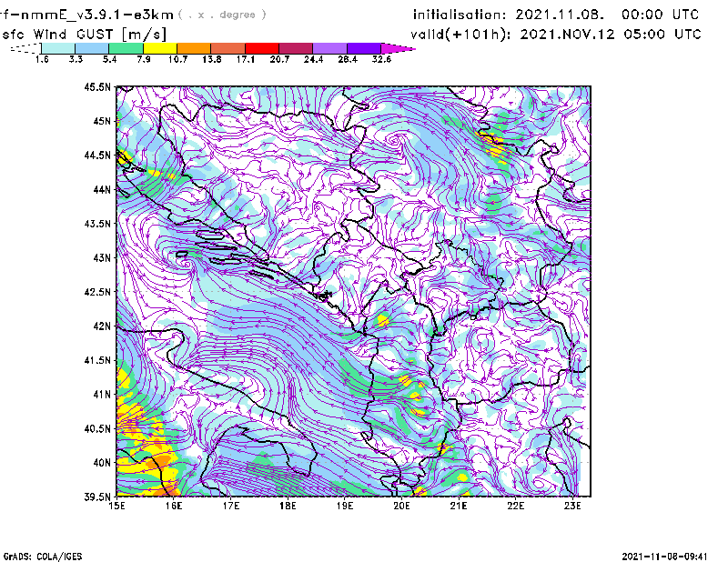Click the "43.5N" latitude label
The image size is (728, 562).
point(97,224)
